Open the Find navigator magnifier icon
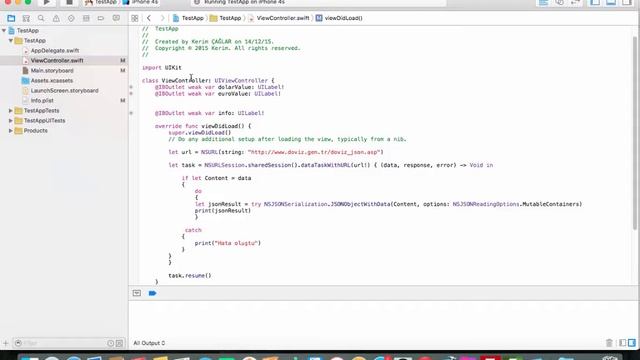640x360 pixels. (41, 18)
